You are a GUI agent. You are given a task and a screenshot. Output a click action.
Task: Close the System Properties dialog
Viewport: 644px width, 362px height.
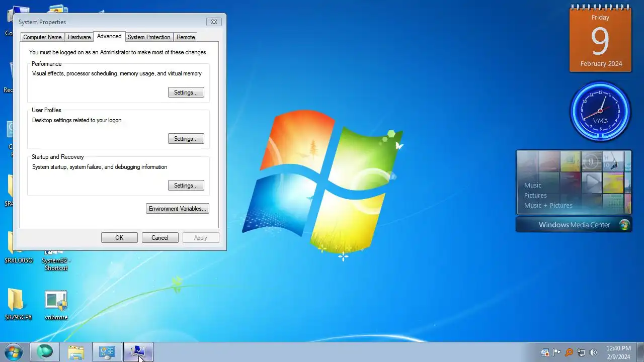click(x=214, y=22)
